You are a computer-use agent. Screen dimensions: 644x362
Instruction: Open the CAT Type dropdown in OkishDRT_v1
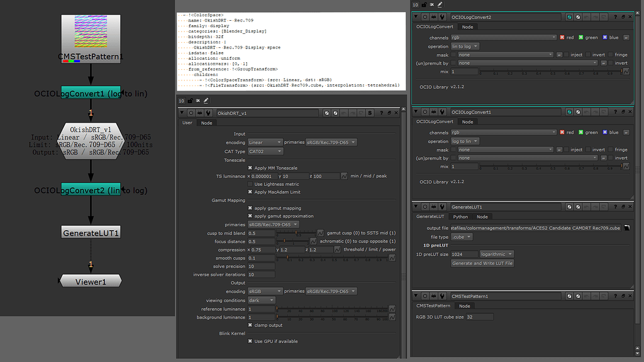click(265, 151)
